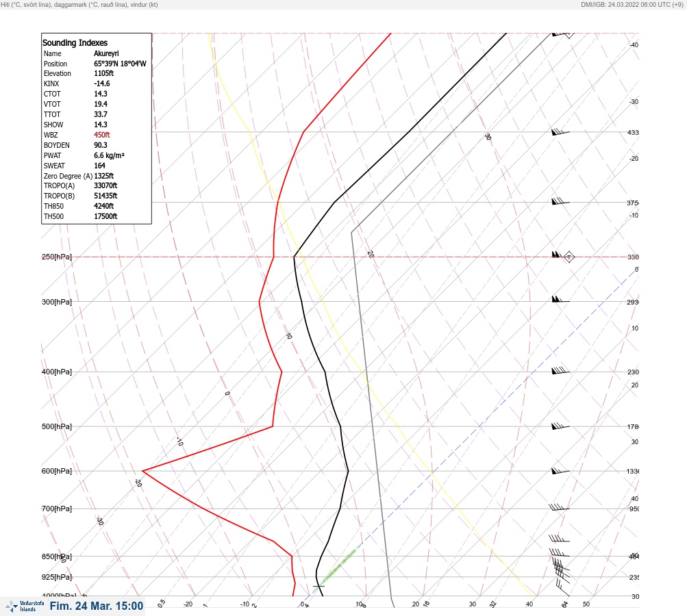Click the 925[hPa] pressure label

click(x=57, y=577)
